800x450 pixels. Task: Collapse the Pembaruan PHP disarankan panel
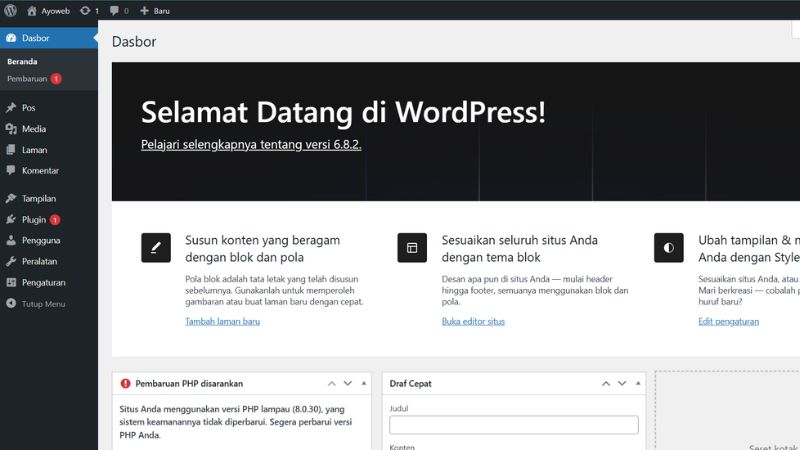coord(365,383)
